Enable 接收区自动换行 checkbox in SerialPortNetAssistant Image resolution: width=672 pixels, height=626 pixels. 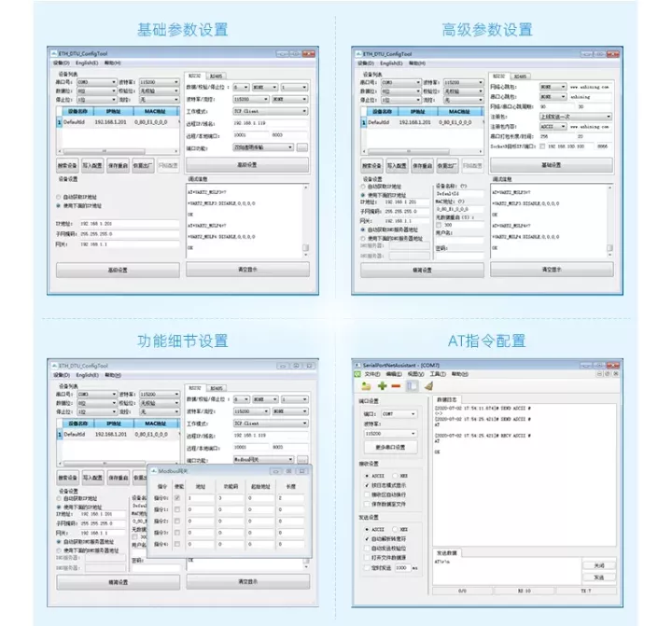pyautogui.click(x=367, y=494)
